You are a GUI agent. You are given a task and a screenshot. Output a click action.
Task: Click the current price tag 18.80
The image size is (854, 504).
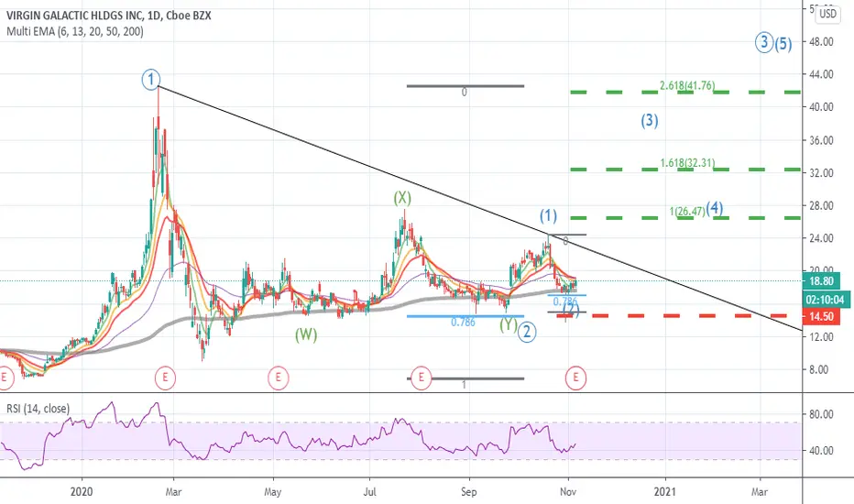click(821, 281)
